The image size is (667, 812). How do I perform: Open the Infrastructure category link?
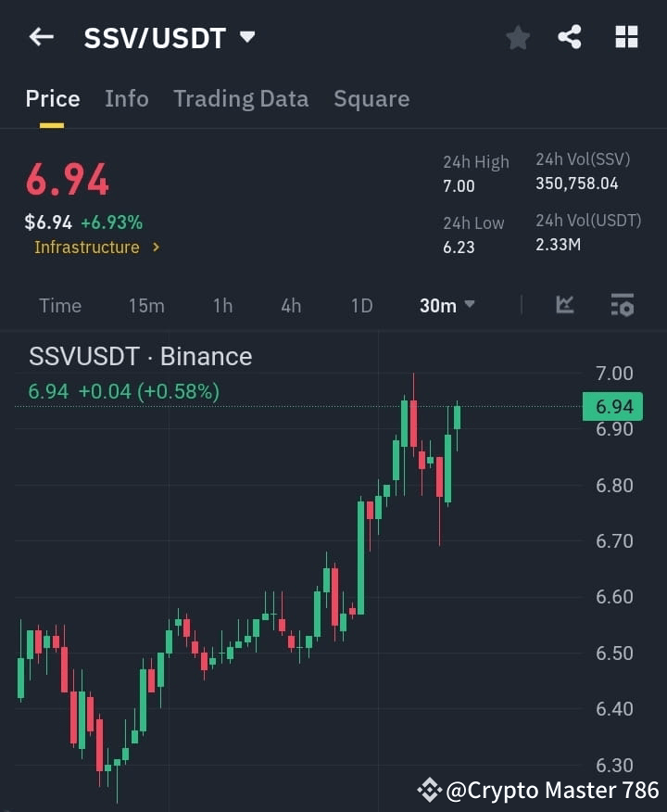tap(87, 247)
